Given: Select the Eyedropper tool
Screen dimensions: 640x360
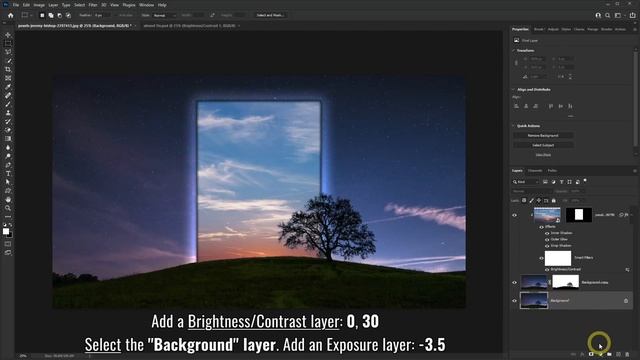Looking at the screenshot, I should pos(8,87).
